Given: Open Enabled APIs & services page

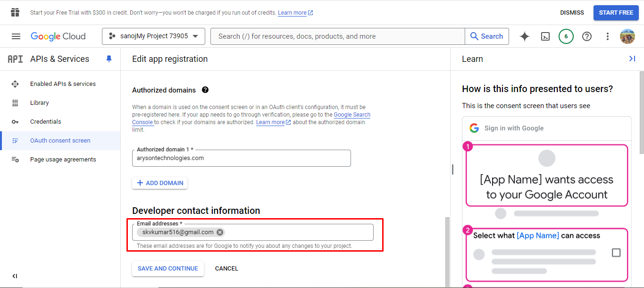Looking at the screenshot, I should coord(63,84).
